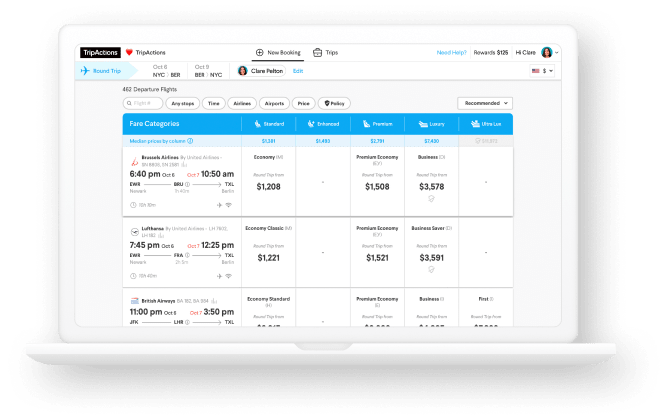Click the TripActions black logo
The image size is (668, 419).
click(100, 52)
